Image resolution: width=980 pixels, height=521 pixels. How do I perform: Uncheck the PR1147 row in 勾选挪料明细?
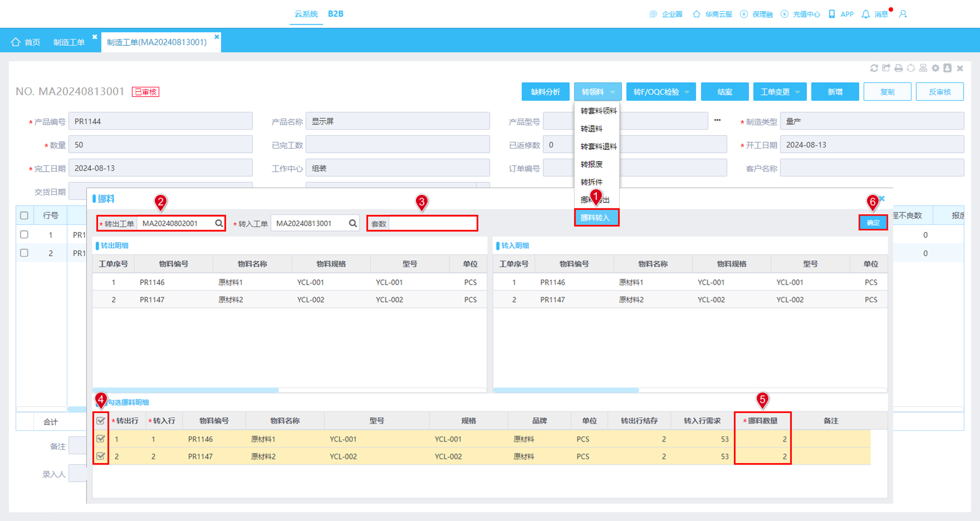pos(100,456)
